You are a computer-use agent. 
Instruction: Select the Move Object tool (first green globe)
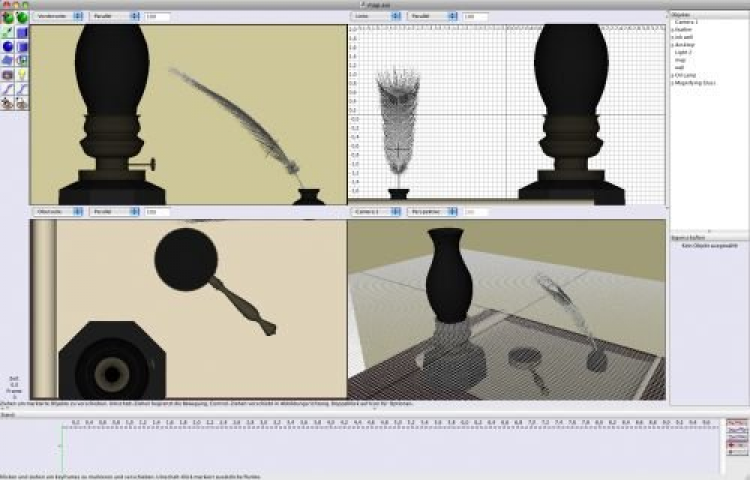coord(8,18)
